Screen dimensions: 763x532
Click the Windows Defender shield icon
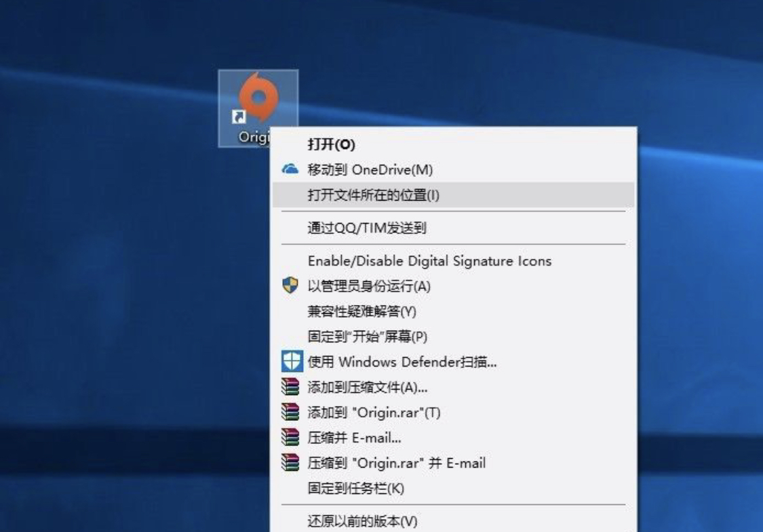click(292, 361)
